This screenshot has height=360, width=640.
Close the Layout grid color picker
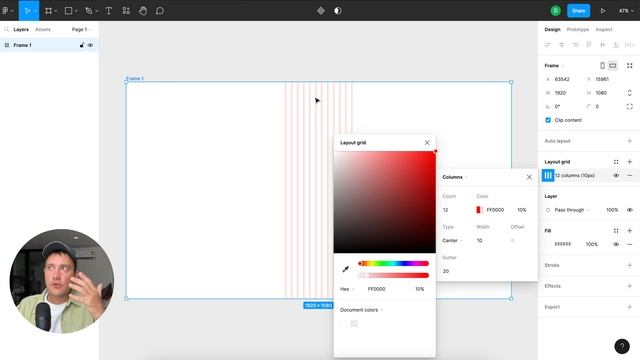click(427, 142)
